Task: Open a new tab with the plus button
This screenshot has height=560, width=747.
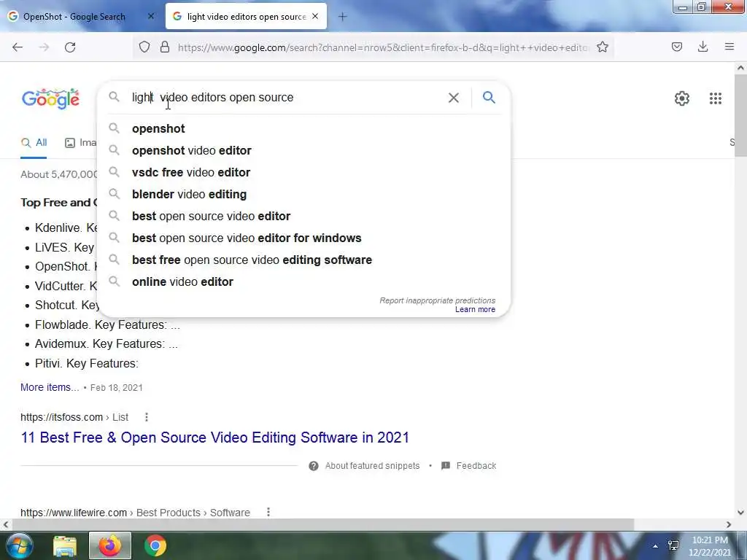Action: (343, 17)
